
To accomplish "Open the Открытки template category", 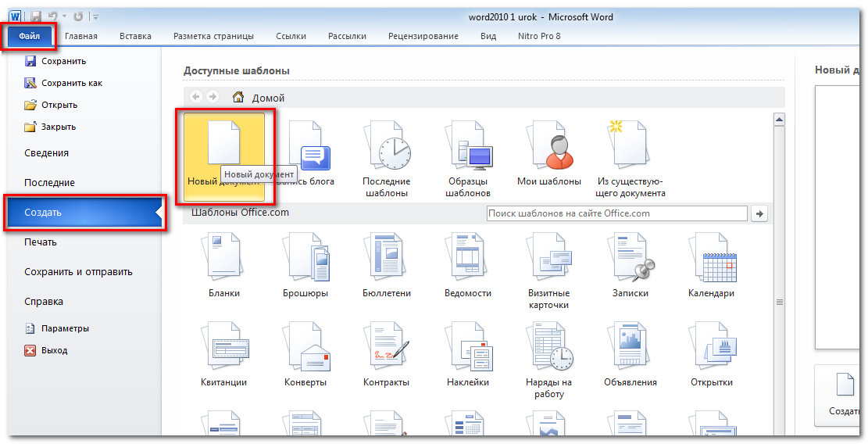I will 711,355.
